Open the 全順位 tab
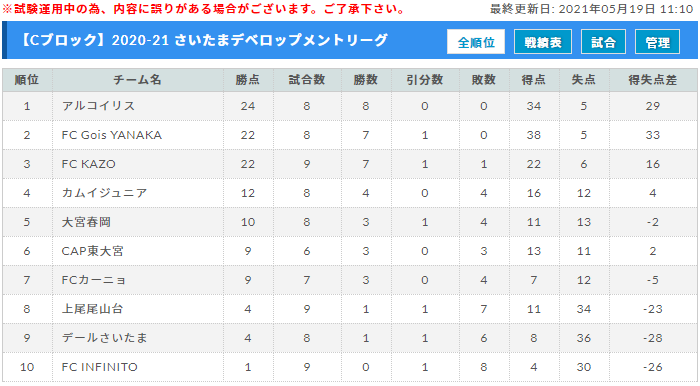700x386 pixels. 476,42
